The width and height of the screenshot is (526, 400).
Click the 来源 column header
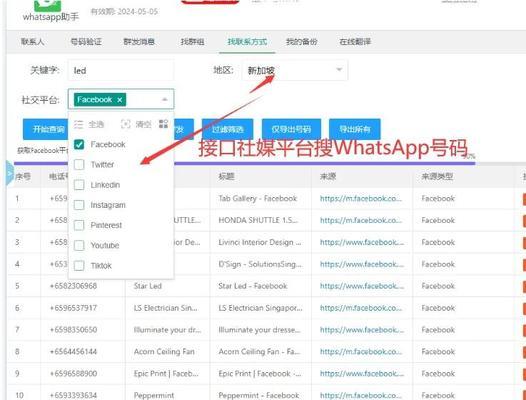tap(328, 177)
